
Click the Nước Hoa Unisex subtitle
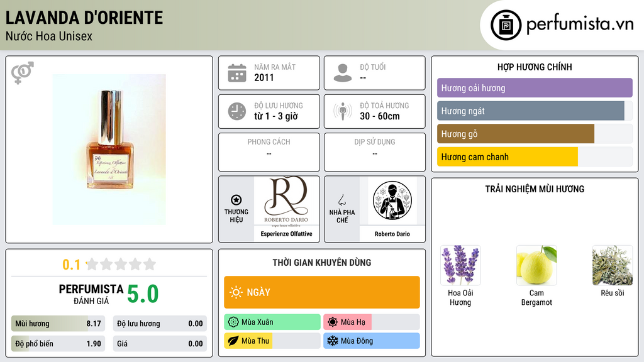click(x=49, y=36)
